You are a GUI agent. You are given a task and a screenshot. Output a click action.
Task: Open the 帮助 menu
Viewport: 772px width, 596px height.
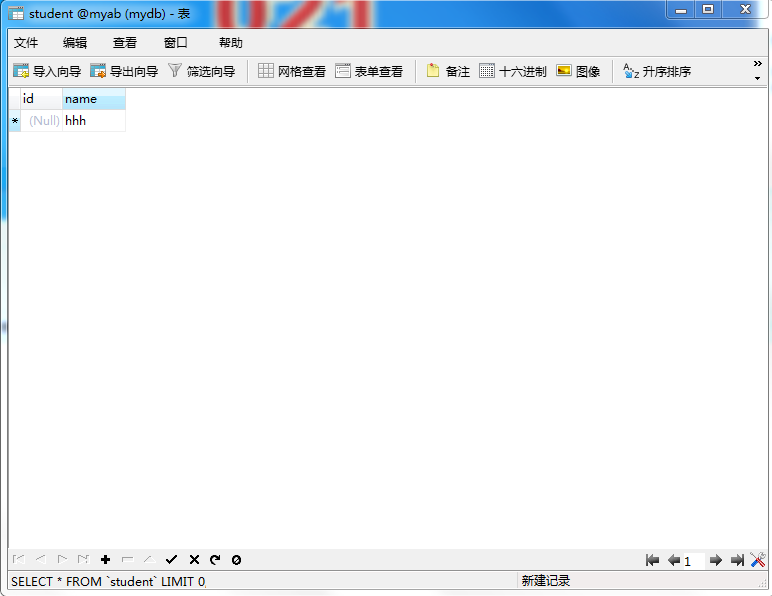tap(231, 43)
